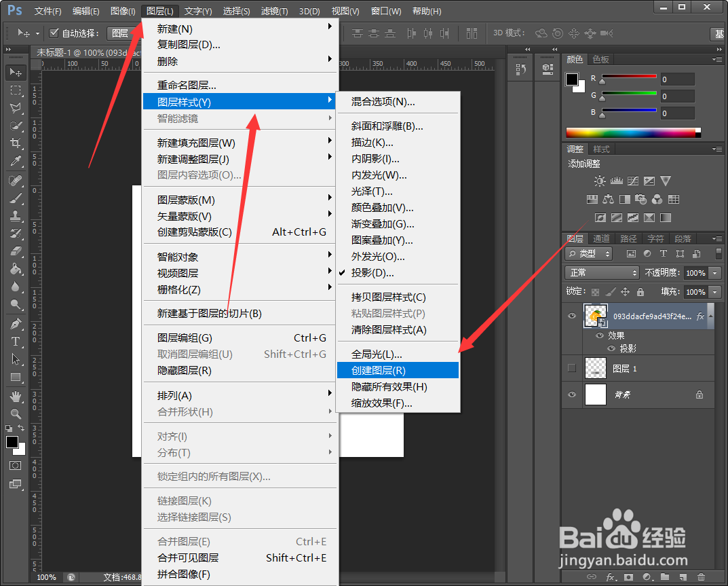Select the Rectangular Marquee tool
This screenshot has height=586, width=728.
pyautogui.click(x=16, y=90)
